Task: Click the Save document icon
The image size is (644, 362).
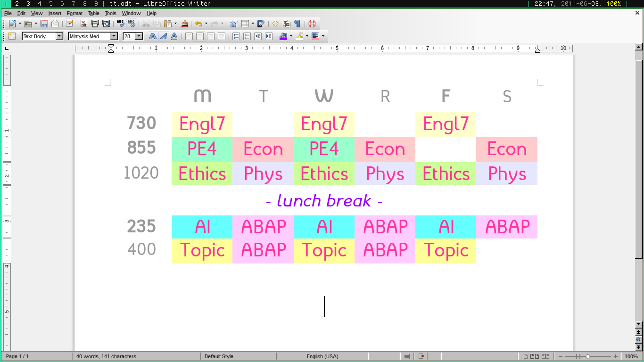Action: (44, 24)
